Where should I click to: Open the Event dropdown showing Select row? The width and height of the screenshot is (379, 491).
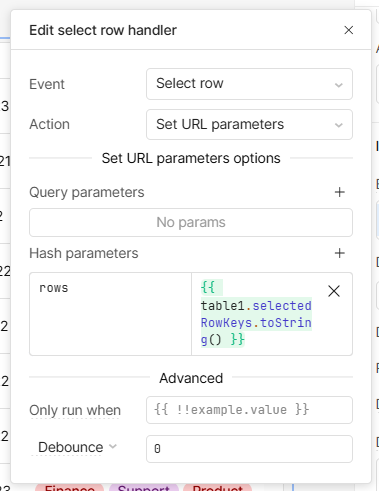pyautogui.click(x=249, y=84)
